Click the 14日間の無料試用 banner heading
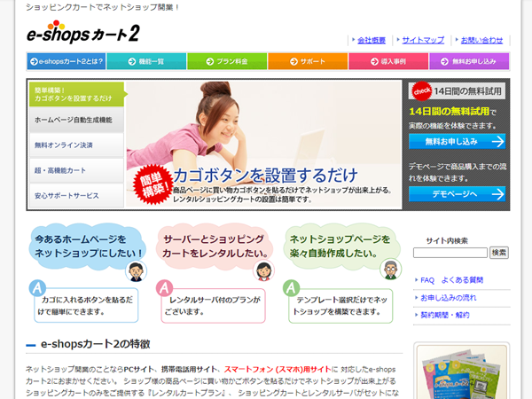 click(x=457, y=91)
